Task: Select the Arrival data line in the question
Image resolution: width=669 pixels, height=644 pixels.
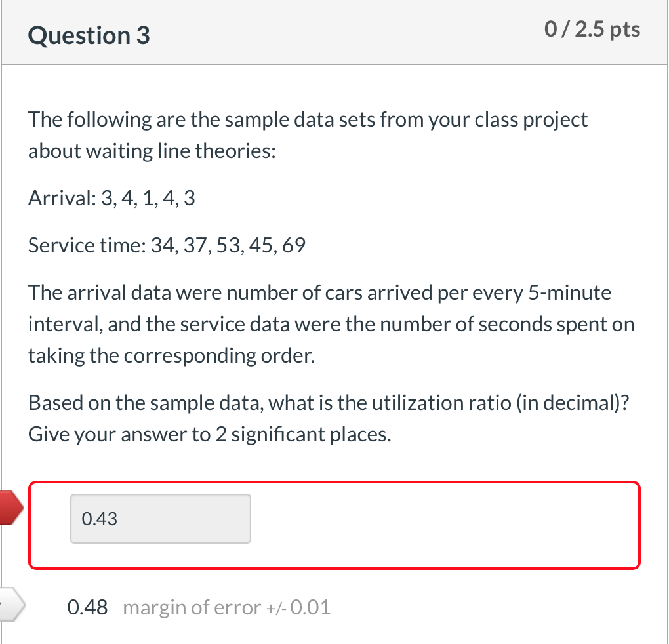Action: 109,198
